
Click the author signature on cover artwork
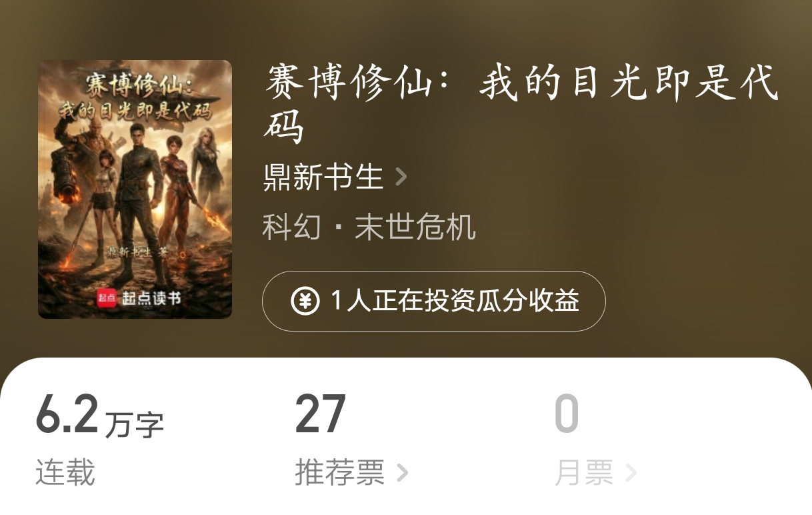point(138,252)
